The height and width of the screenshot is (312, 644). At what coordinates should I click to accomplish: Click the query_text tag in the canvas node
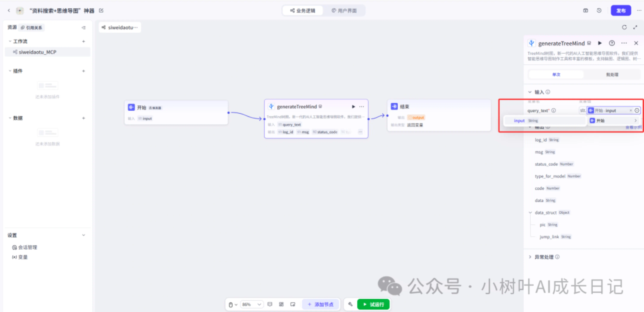[x=290, y=125]
